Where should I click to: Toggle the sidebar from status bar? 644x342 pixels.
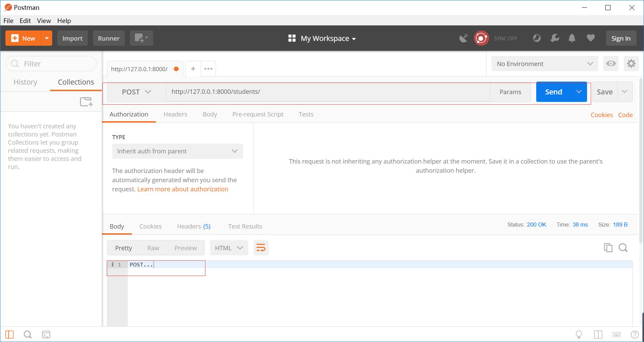pos(9,335)
